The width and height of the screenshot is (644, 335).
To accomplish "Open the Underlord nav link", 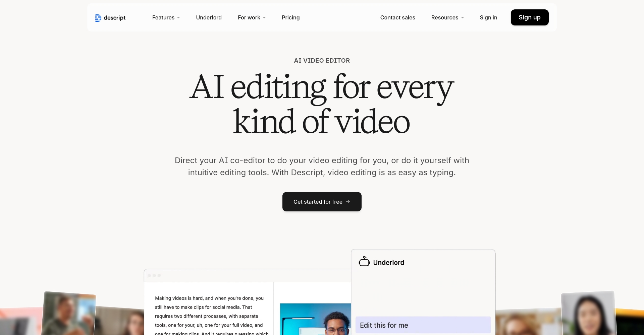I will [x=209, y=17].
